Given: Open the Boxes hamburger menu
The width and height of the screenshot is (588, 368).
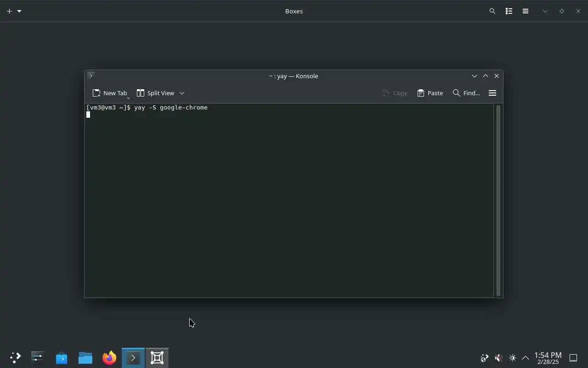Looking at the screenshot, I should (526, 11).
